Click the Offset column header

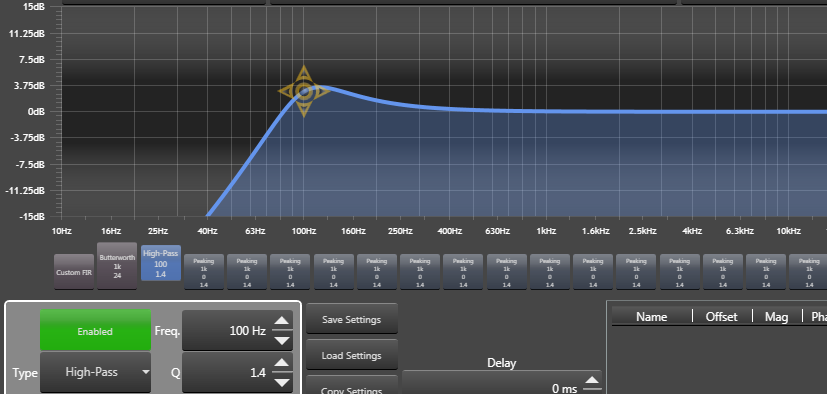[722, 316]
